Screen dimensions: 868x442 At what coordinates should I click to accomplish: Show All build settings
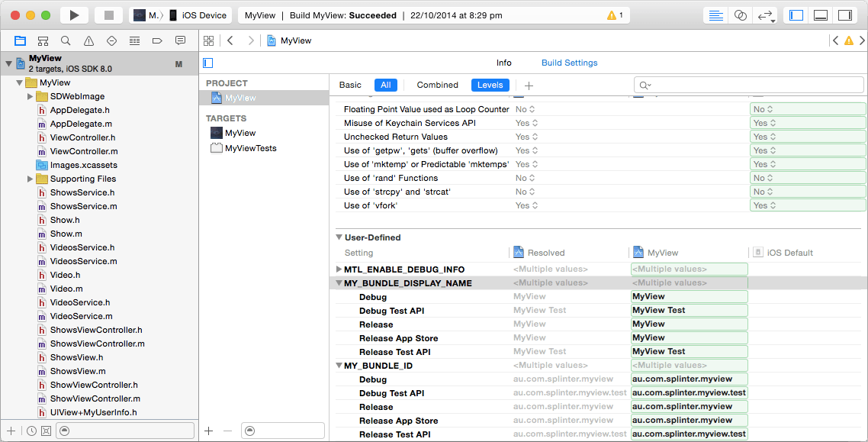(386, 85)
